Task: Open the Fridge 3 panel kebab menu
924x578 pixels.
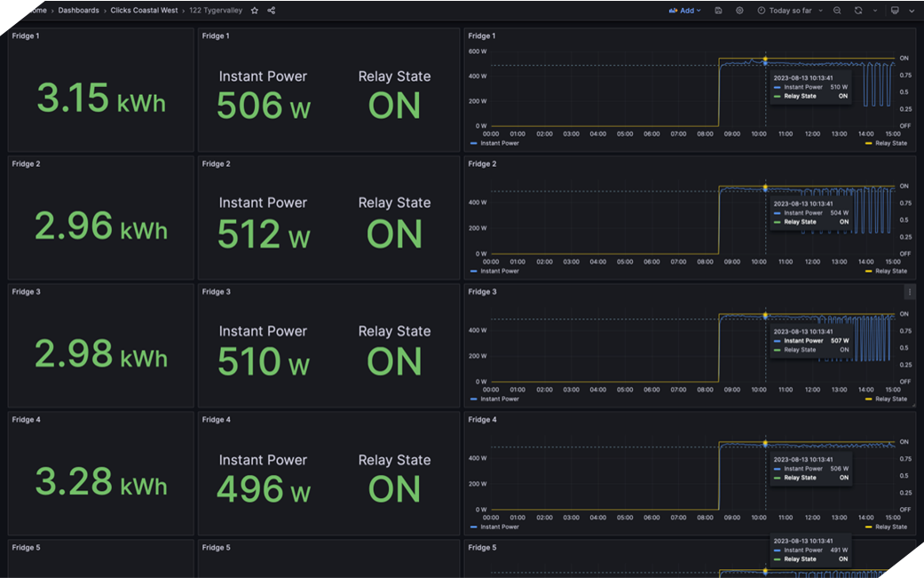Action: [x=909, y=292]
